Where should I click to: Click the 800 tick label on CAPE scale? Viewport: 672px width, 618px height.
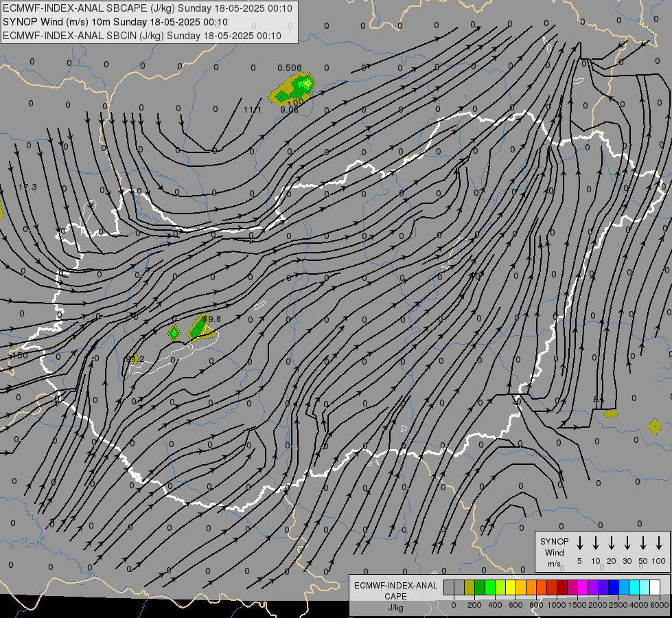pos(536,605)
